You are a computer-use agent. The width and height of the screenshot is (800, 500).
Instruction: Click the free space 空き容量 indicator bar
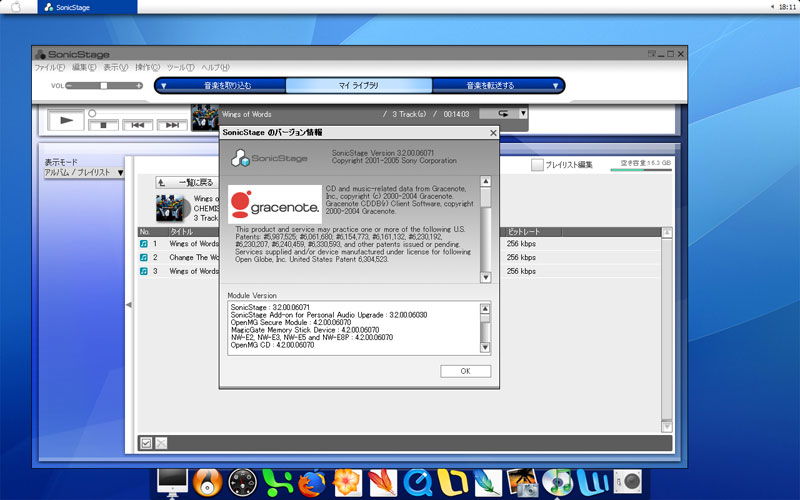pos(641,170)
